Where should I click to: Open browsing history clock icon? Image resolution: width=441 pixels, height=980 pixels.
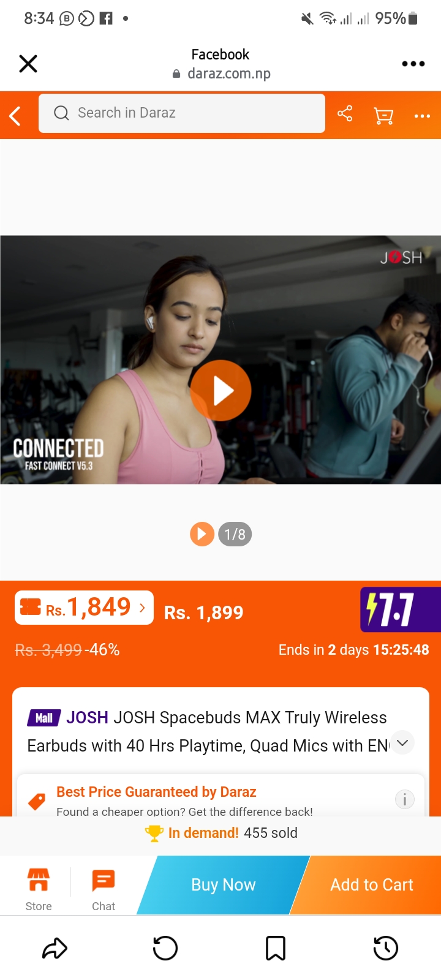coord(386,948)
